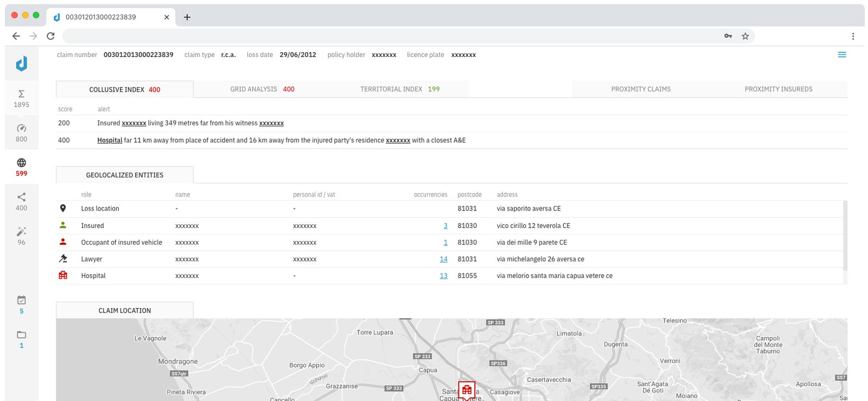Select the Claim Location tab
This screenshot has width=868, height=401.
pyautogui.click(x=125, y=310)
